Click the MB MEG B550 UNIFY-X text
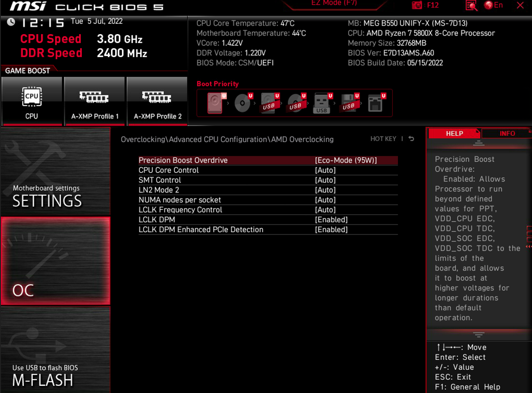532x393 pixels. [x=407, y=23]
